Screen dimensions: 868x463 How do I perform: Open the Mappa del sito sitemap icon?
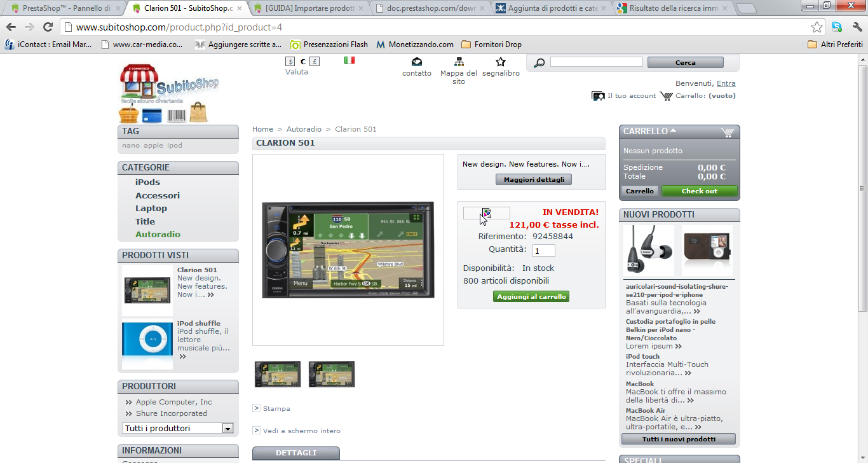point(459,62)
